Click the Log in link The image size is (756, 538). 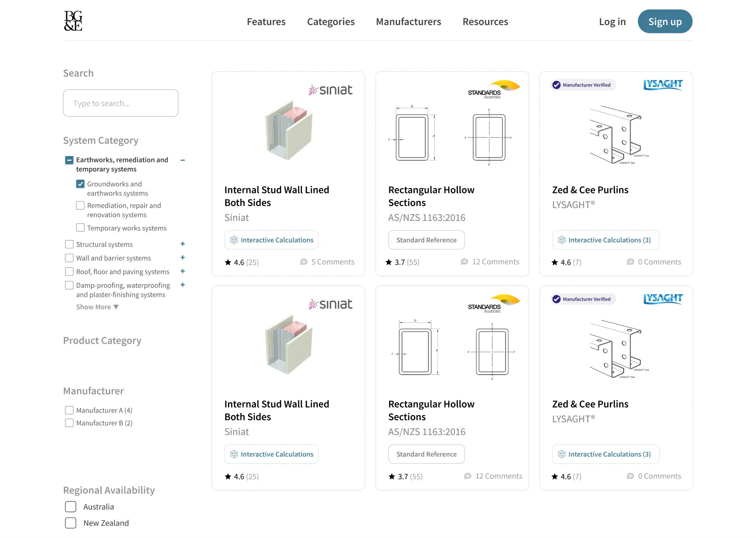tap(612, 22)
